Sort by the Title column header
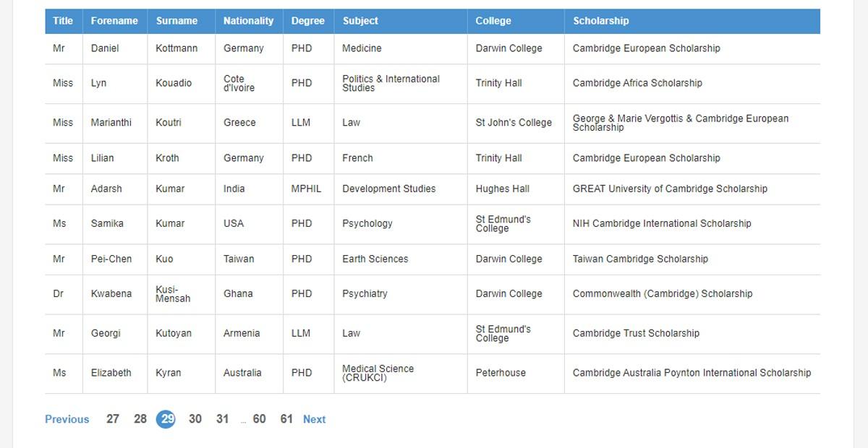The height and width of the screenshot is (448, 868). point(64,21)
